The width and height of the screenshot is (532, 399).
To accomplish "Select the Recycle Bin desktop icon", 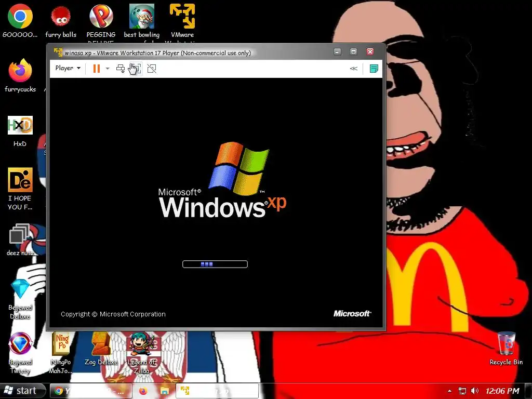I will (x=506, y=349).
